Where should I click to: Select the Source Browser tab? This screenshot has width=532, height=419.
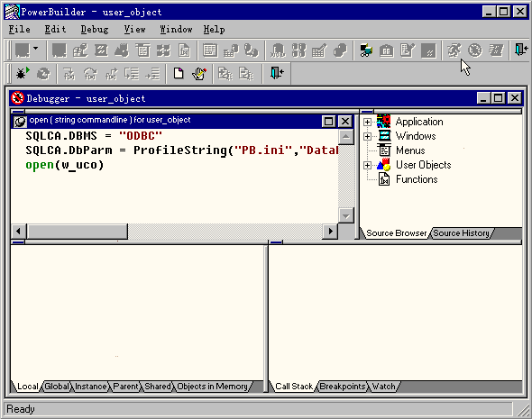[396, 233]
